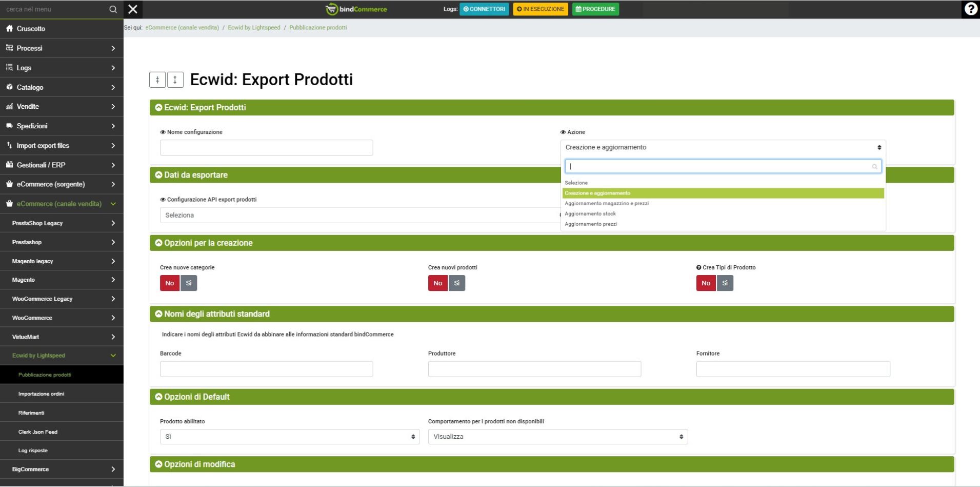Screen dimensions: 980x487
Task: Collapse the Dati da esportare section header icon
Action: pyautogui.click(x=158, y=175)
